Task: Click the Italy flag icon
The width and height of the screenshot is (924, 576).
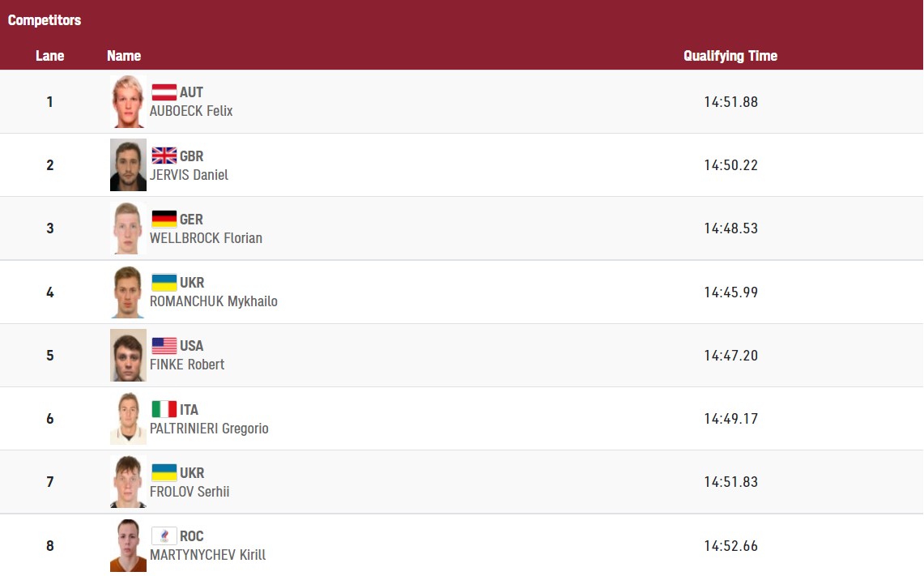Action: pos(164,409)
